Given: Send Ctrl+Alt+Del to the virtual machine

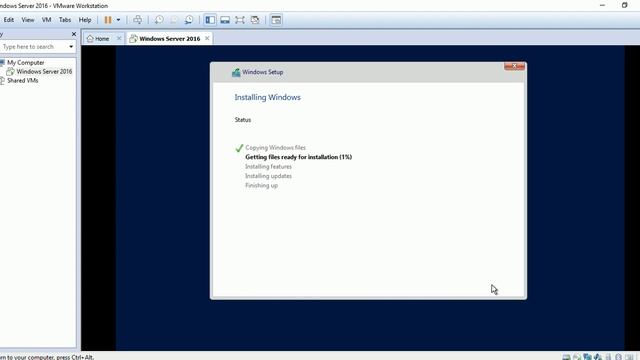Looking at the screenshot, I should pyautogui.click(x=138, y=20).
